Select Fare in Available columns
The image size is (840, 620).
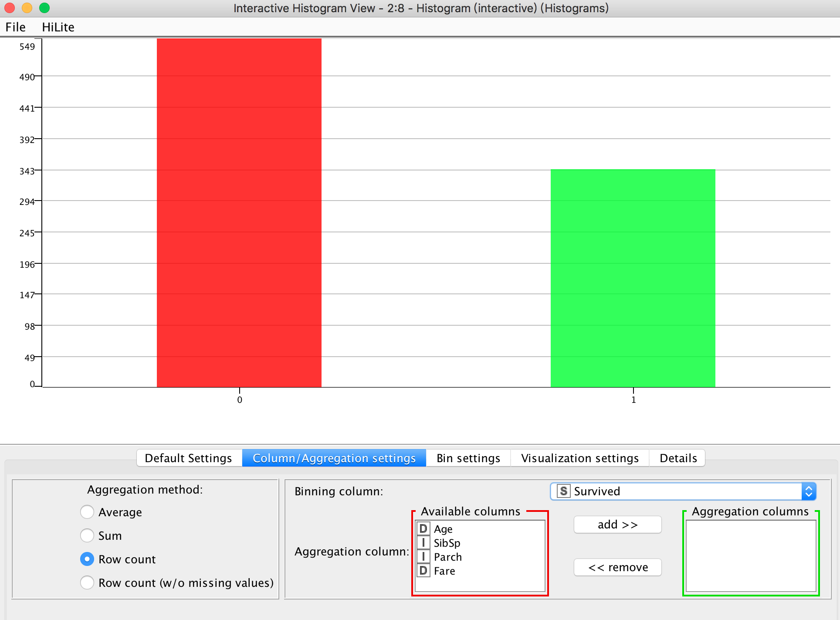point(481,571)
